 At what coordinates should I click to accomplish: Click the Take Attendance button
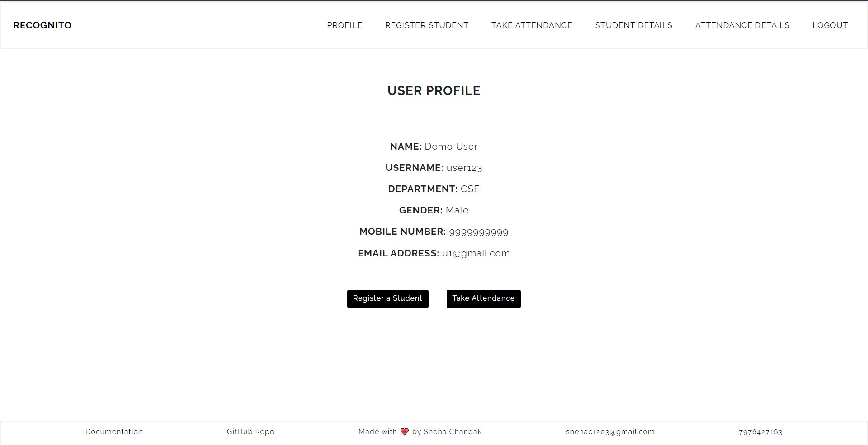pos(483,298)
